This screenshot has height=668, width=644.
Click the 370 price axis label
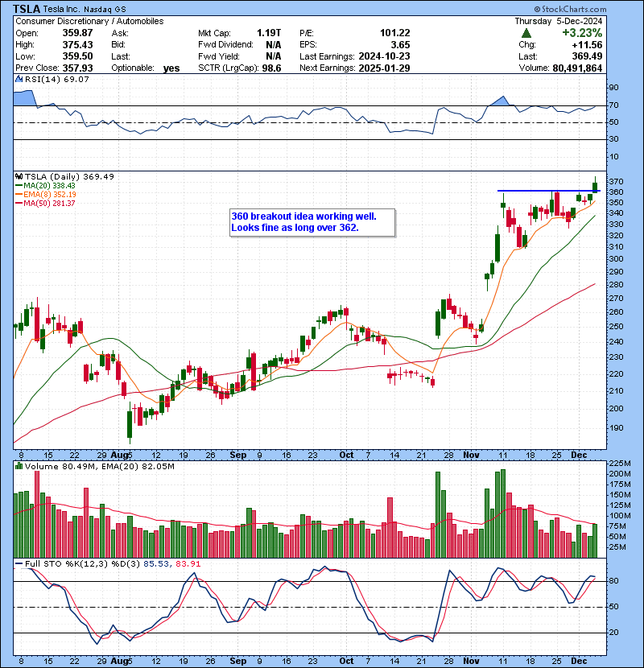[x=616, y=181]
